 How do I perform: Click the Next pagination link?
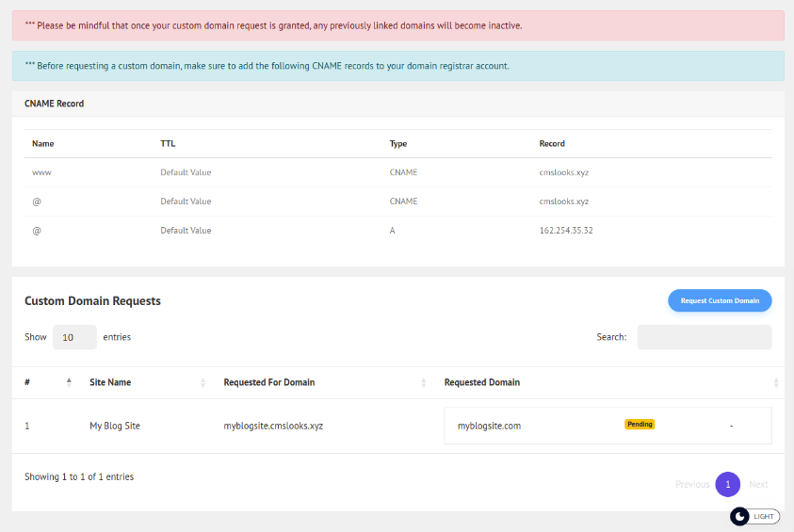(758, 484)
